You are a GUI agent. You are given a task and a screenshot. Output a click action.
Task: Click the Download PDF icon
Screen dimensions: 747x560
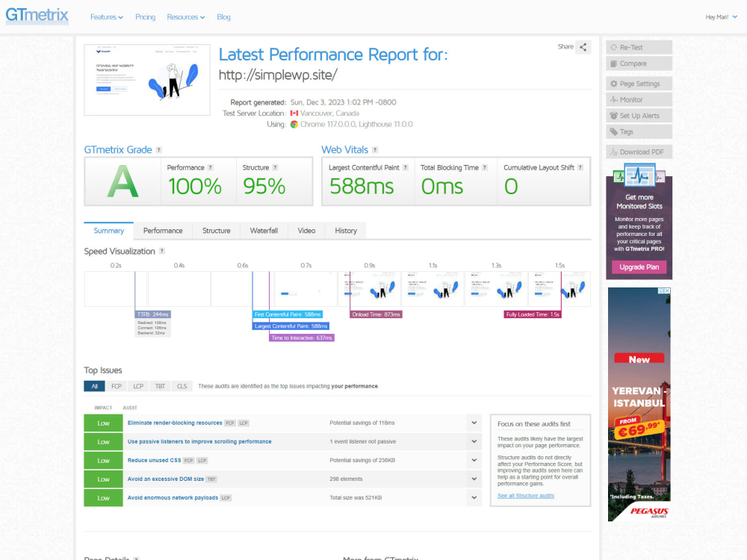click(613, 152)
